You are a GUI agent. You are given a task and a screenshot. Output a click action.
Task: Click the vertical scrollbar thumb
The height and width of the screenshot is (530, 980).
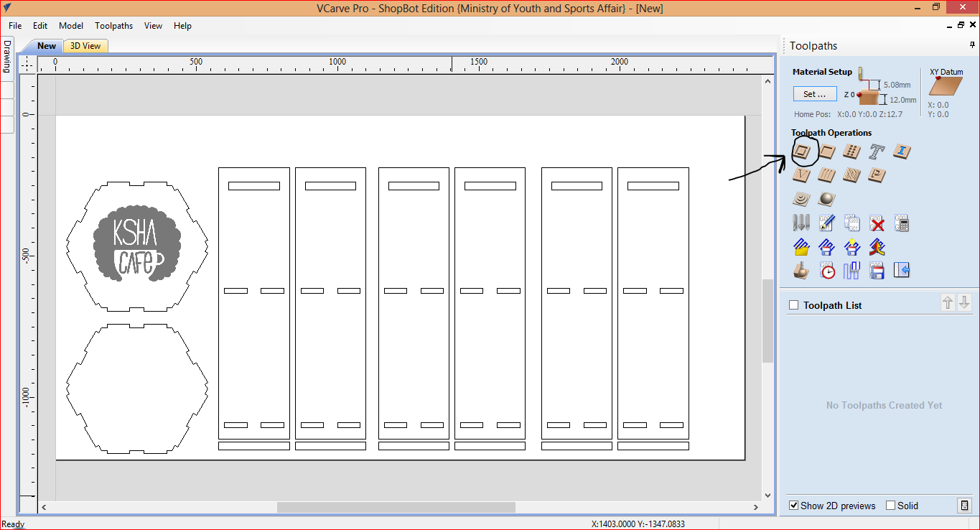point(767,320)
